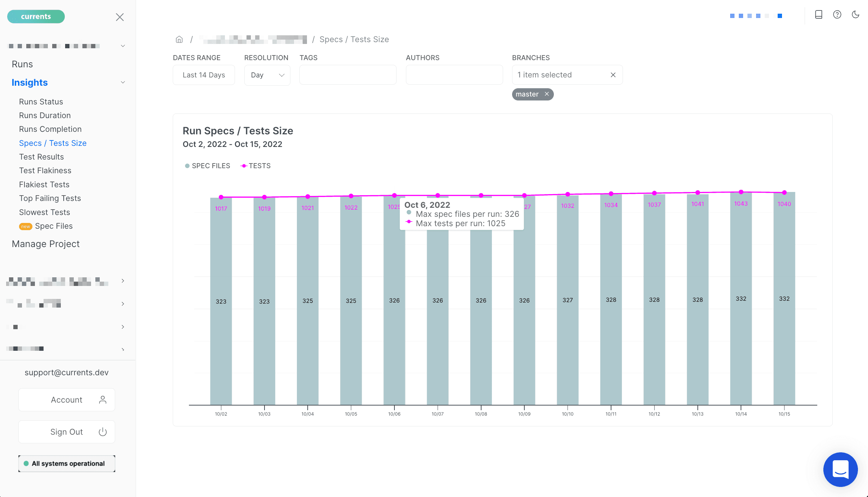The height and width of the screenshot is (497, 868).
Task: Open the chat support bubble
Action: point(840,469)
